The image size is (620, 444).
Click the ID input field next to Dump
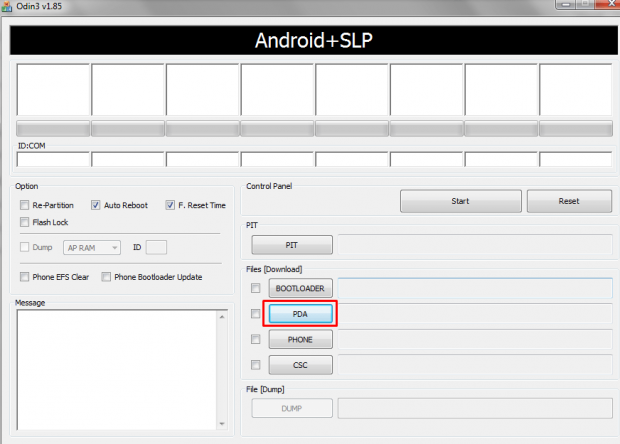click(156, 248)
